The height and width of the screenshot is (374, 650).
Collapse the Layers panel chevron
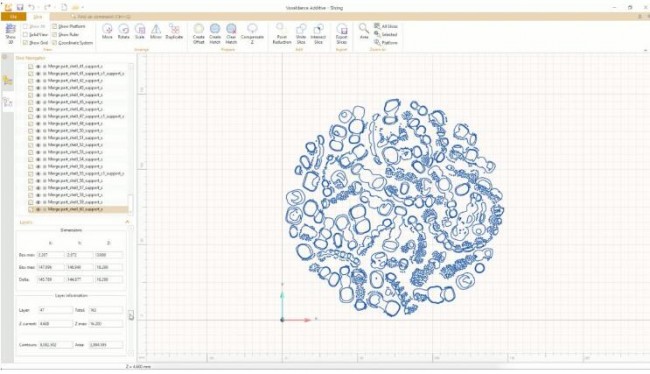pyautogui.click(x=127, y=222)
